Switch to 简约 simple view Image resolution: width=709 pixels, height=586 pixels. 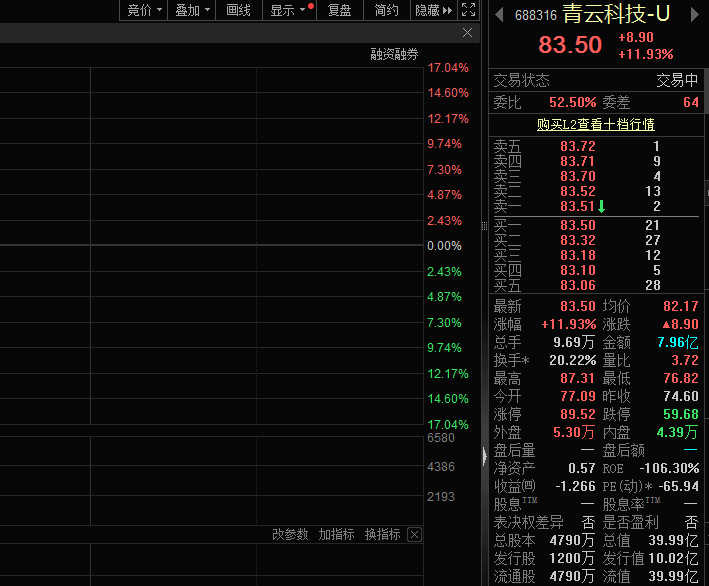click(386, 10)
